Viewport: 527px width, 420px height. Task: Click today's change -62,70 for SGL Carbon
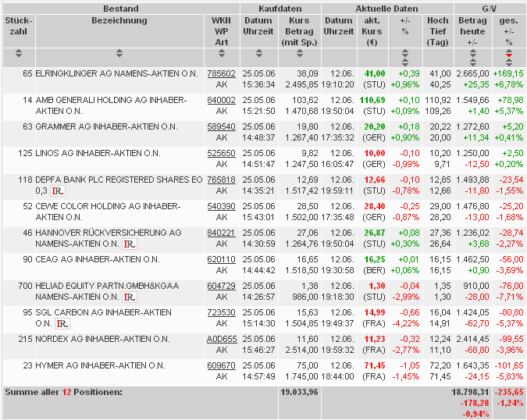[x=477, y=323]
